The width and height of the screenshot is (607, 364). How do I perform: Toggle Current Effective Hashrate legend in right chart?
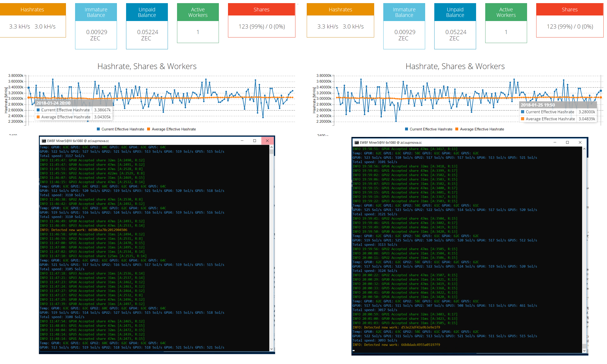(x=428, y=129)
